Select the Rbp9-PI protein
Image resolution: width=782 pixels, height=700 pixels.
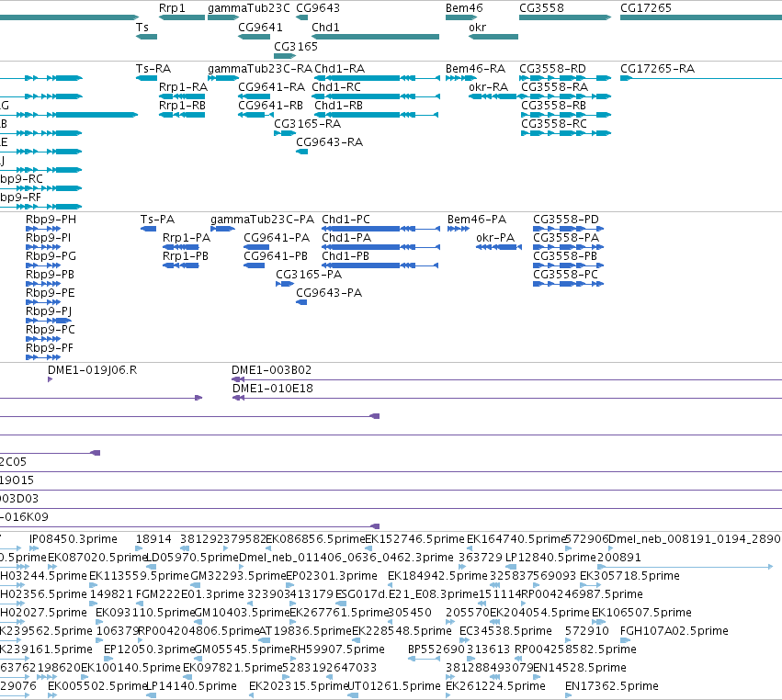(x=43, y=247)
